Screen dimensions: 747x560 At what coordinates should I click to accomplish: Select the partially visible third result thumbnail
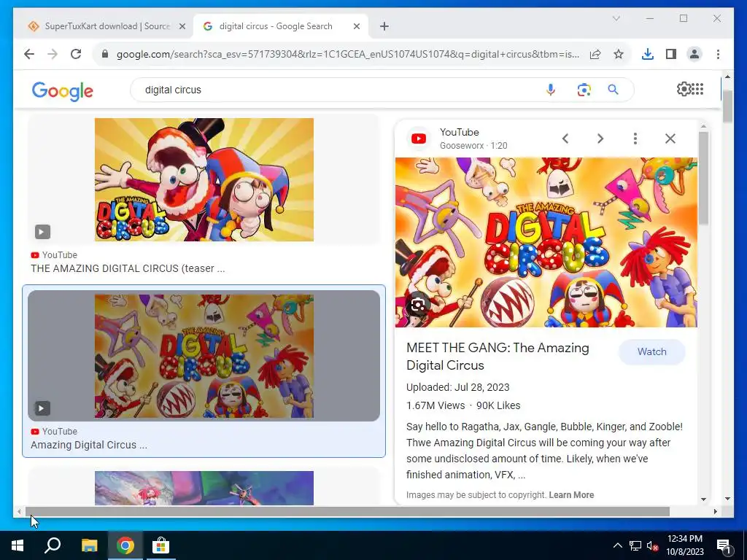[204, 488]
